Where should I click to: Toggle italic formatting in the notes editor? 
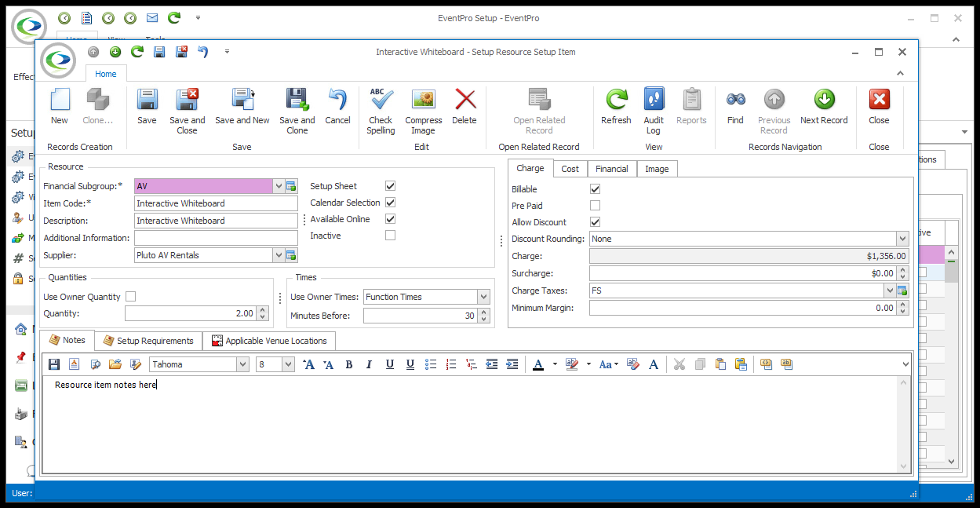369,364
